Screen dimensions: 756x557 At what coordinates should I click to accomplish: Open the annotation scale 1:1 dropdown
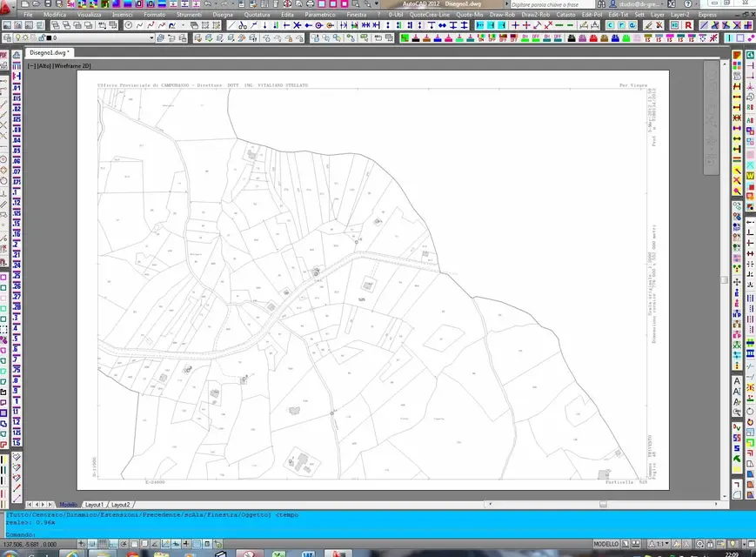coord(660,544)
